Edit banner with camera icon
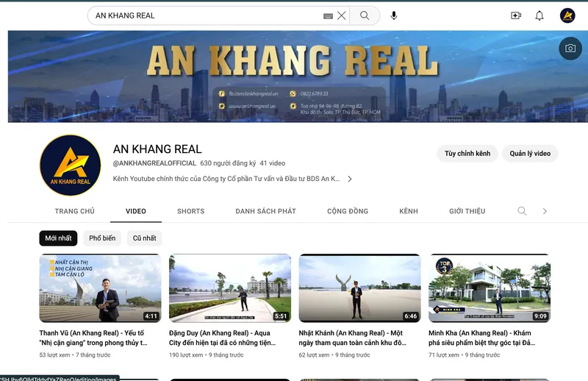This screenshot has height=381, width=588. point(570,48)
